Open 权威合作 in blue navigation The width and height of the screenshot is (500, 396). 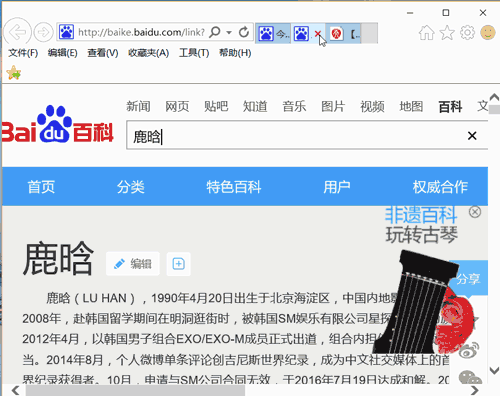[x=440, y=187]
